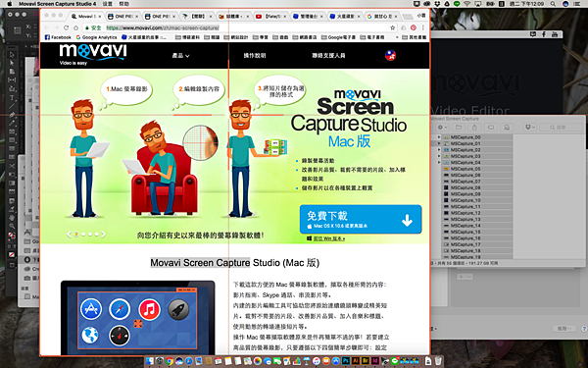Open the Trash in the Dock
The width and height of the screenshot is (588, 368).
point(438,361)
